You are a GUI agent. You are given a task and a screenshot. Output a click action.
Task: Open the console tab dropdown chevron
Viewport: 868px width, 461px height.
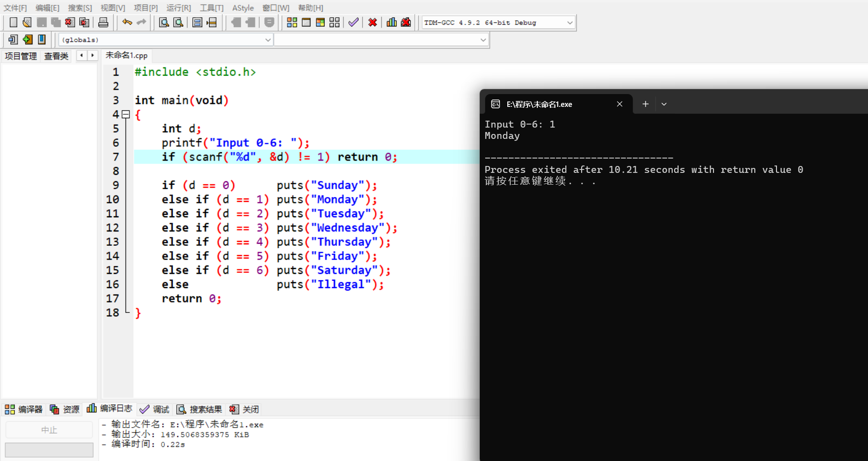[x=664, y=104]
